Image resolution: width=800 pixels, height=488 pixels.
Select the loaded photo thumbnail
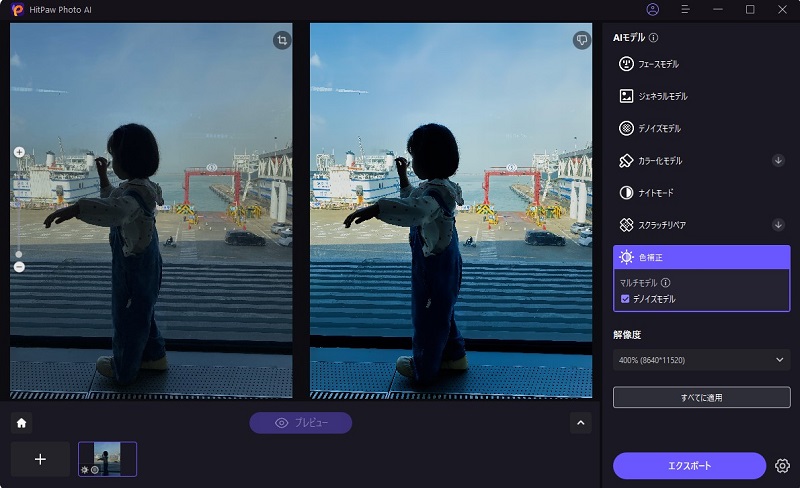tap(107, 459)
